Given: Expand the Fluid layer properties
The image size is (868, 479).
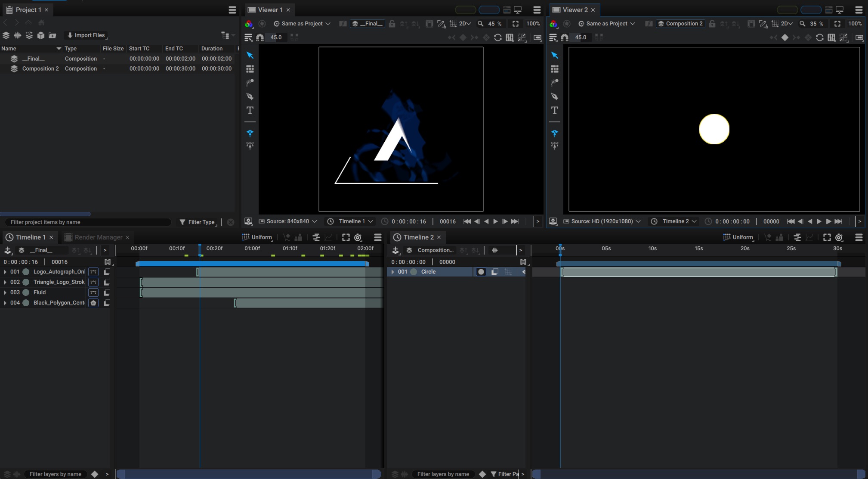Looking at the screenshot, I should click(5, 292).
